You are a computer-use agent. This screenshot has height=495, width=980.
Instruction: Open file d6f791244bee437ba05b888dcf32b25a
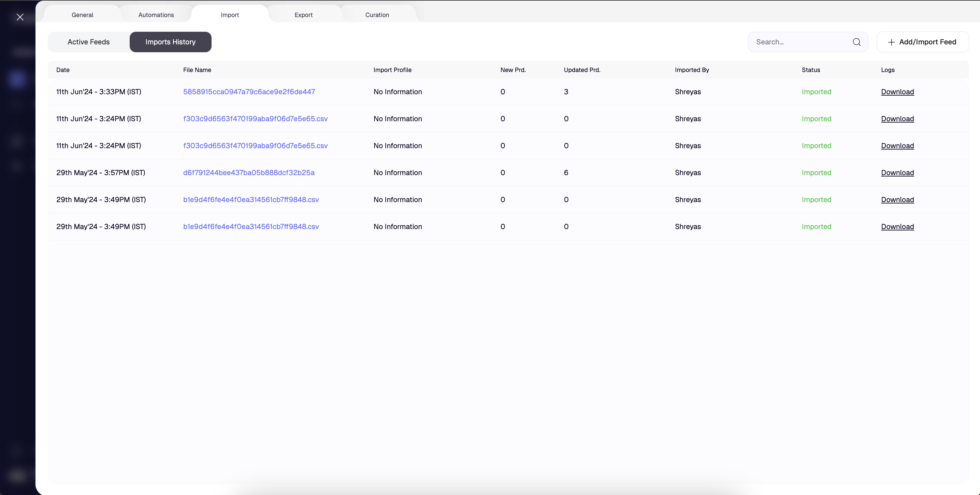click(x=249, y=173)
